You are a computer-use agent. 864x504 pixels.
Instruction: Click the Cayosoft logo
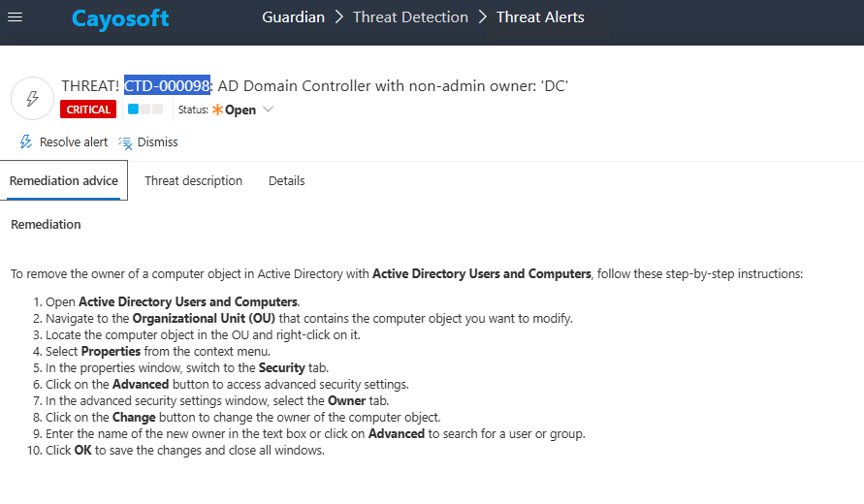click(x=120, y=18)
